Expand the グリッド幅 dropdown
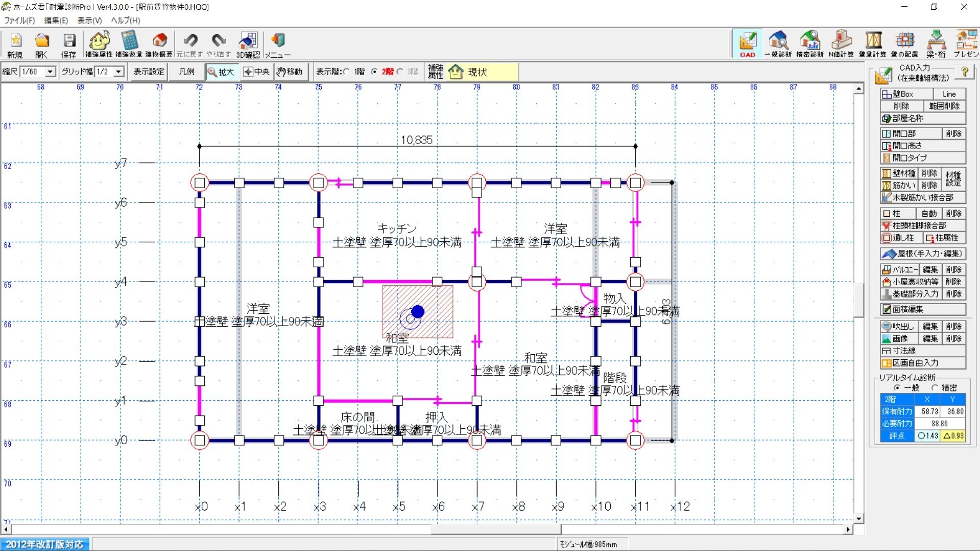This screenshot has height=551, width=980. (118, 72)
